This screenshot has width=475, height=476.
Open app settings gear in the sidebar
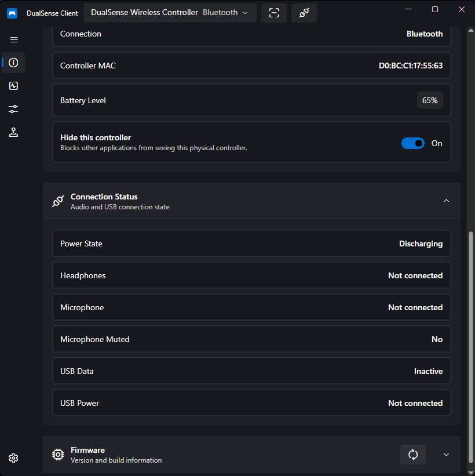point(13,458)
